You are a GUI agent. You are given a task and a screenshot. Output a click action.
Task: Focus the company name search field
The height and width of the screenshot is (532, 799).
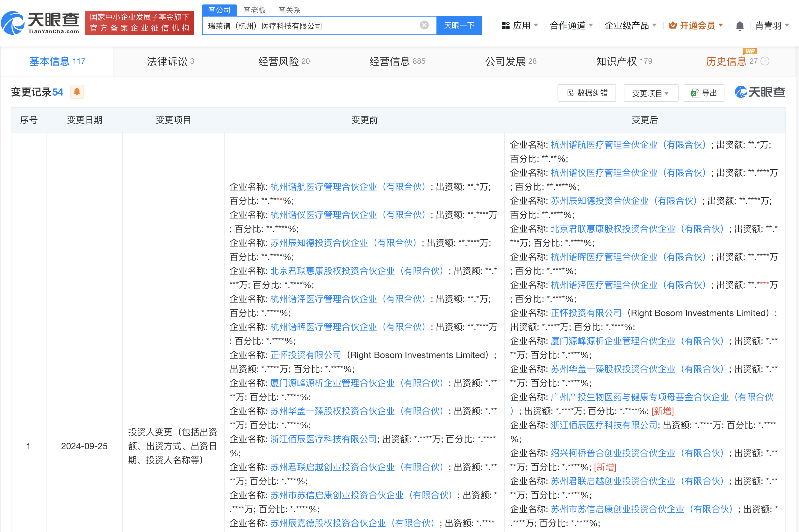312,25
